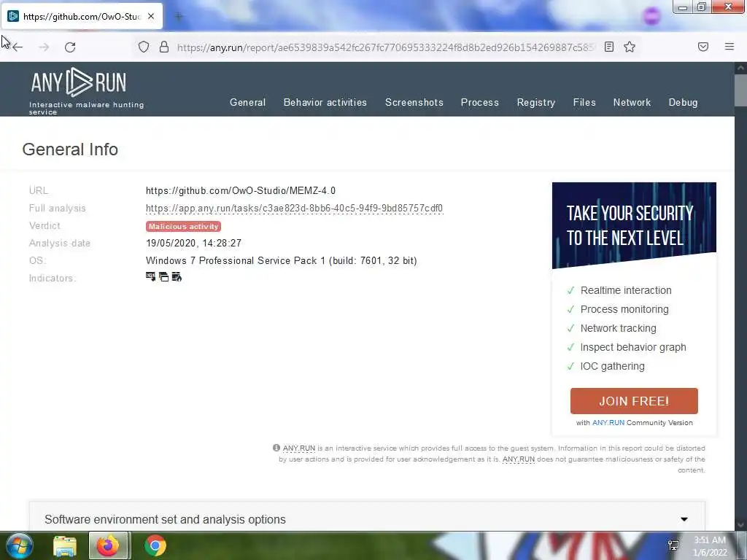Open a new tab with plus button
Viewport: 747px width, 560px height.
[x=179, y=17]
